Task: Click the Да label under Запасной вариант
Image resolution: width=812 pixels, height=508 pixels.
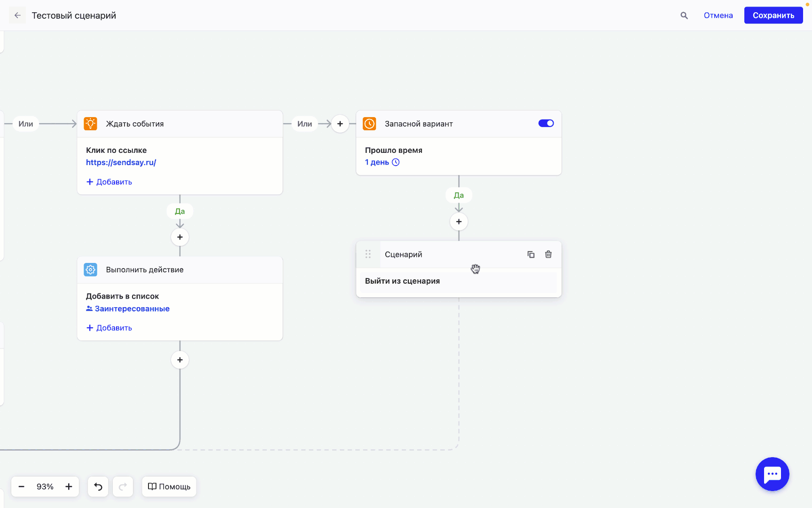Action: click(459, 195)
